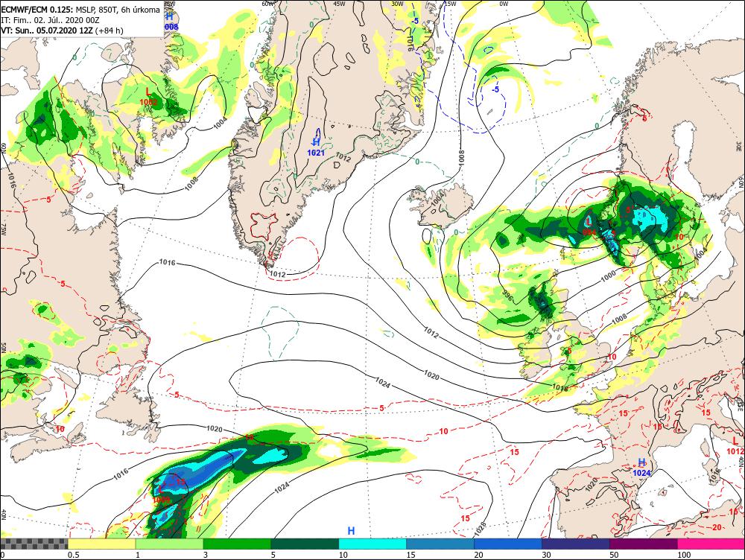This screenshot has height=560, width=745.
Task: Choose the medium green 3–5 legend swatch
Action: 237,544
